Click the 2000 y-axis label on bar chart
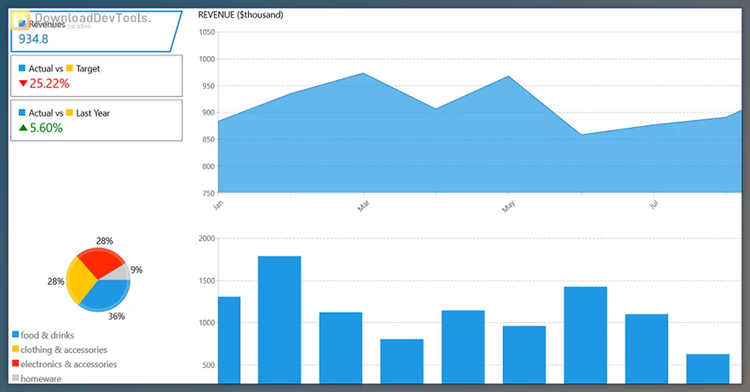 (207, 239)
